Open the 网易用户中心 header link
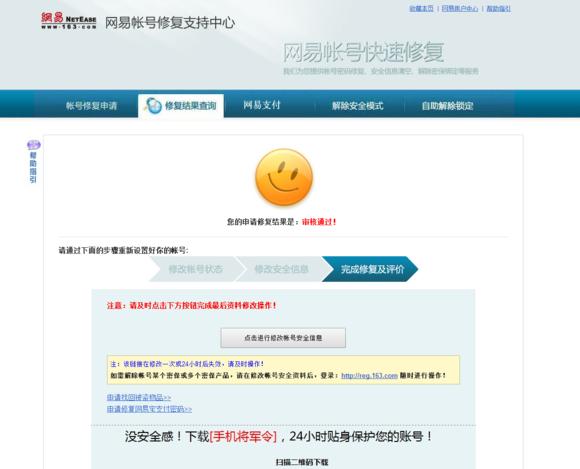The width and height of the screenshot is (580, 469). pyautogui.click(x=460, y=9)
